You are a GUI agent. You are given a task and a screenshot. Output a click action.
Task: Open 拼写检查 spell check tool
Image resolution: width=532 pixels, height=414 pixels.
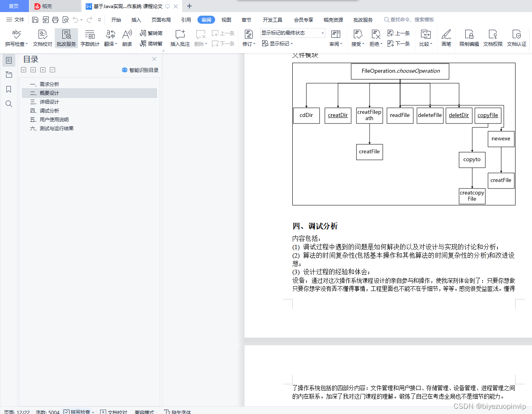pos(16,38)
